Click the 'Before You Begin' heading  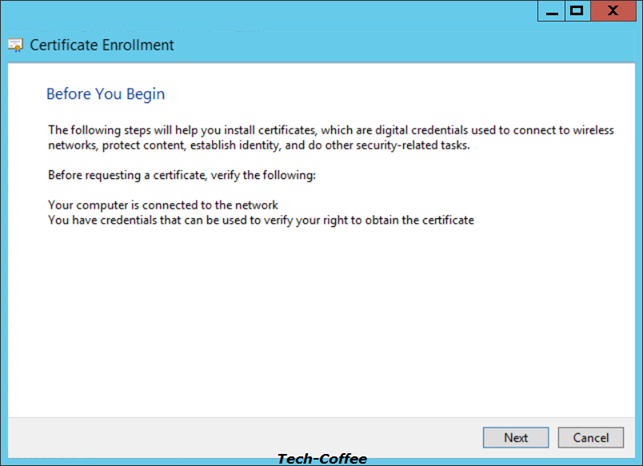[x=105, y=94]
